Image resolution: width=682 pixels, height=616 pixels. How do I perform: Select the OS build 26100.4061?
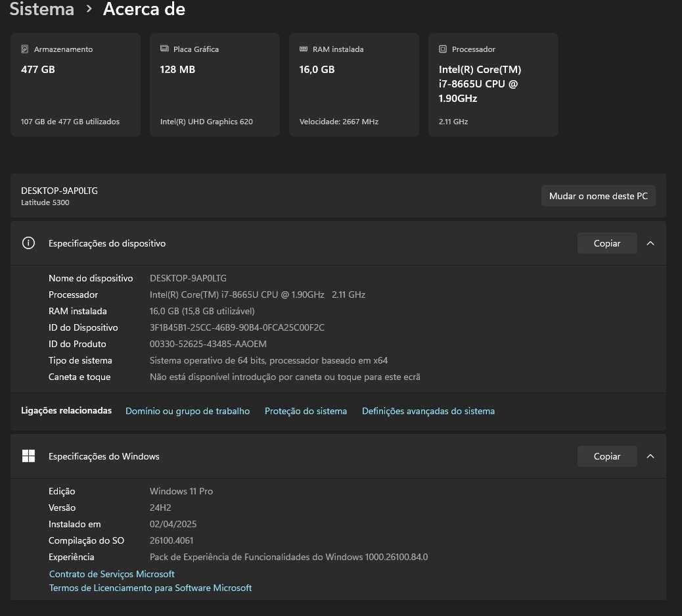point(171,540)
